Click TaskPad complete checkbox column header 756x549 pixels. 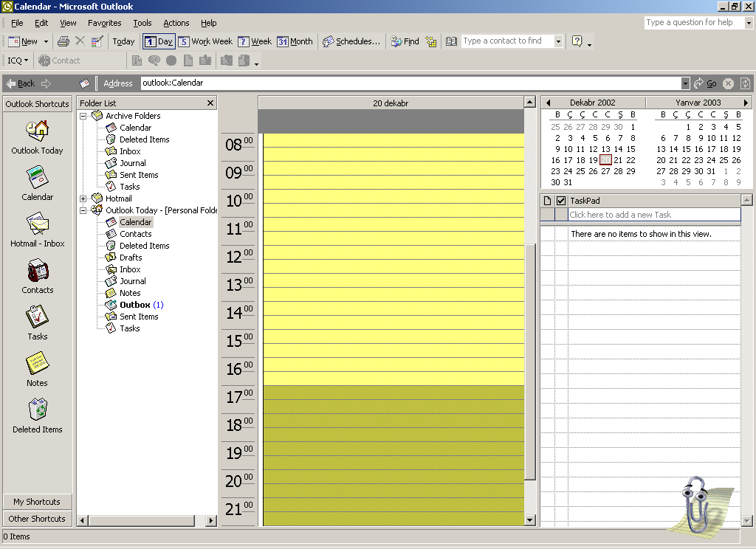coord(561,201)
